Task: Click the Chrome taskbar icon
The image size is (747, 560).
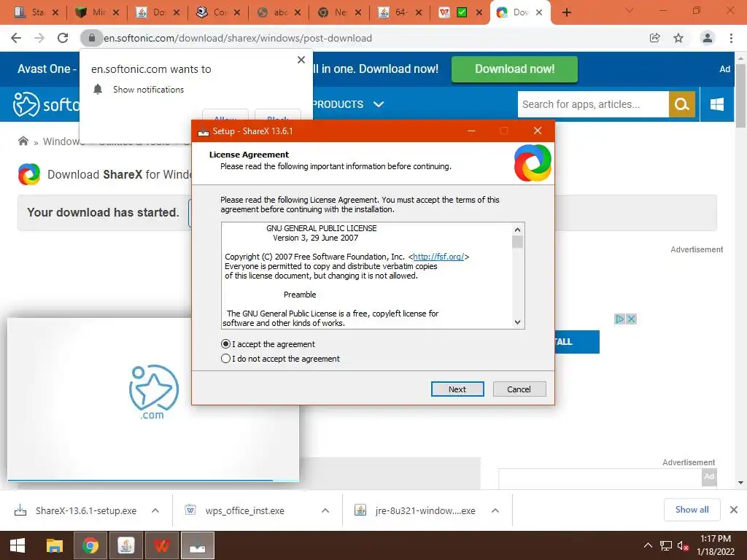Action: coord(90,545)
